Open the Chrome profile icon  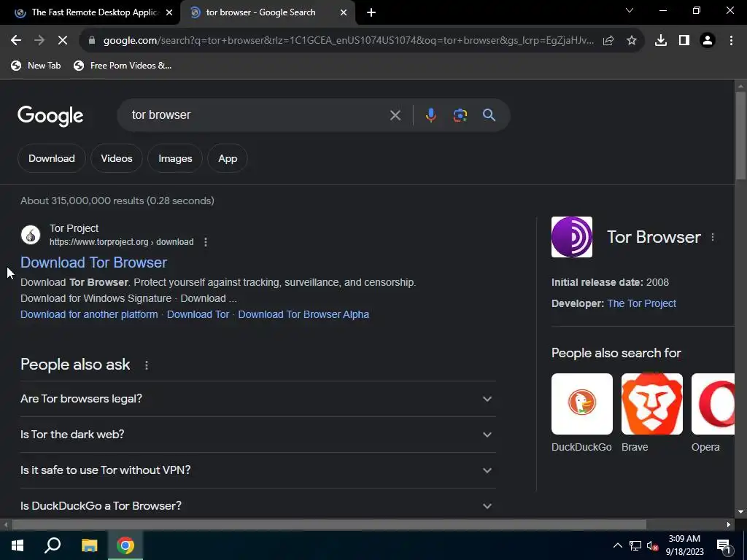click(x=708, y=41)
